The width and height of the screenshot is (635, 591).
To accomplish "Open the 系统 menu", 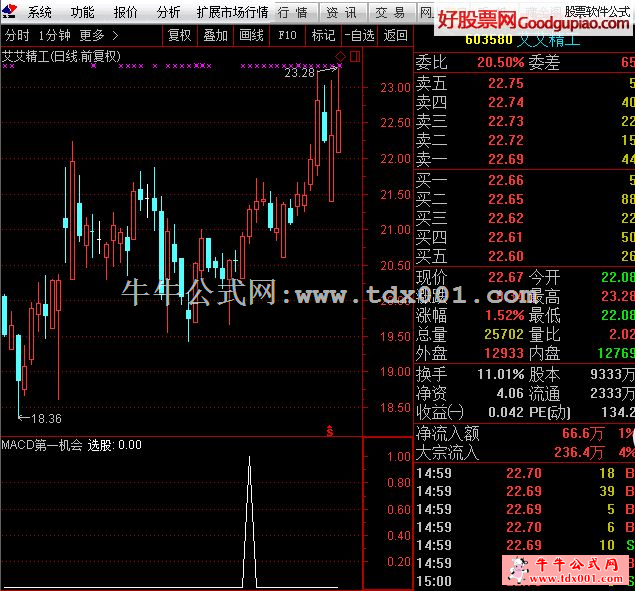I will (x=40, y=13).
